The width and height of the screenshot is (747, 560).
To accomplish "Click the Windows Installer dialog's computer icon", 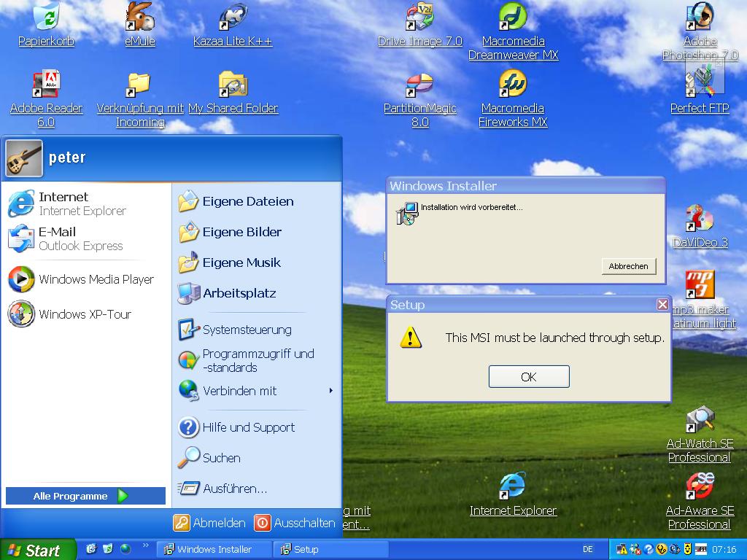I will click(x=407, y=214).
